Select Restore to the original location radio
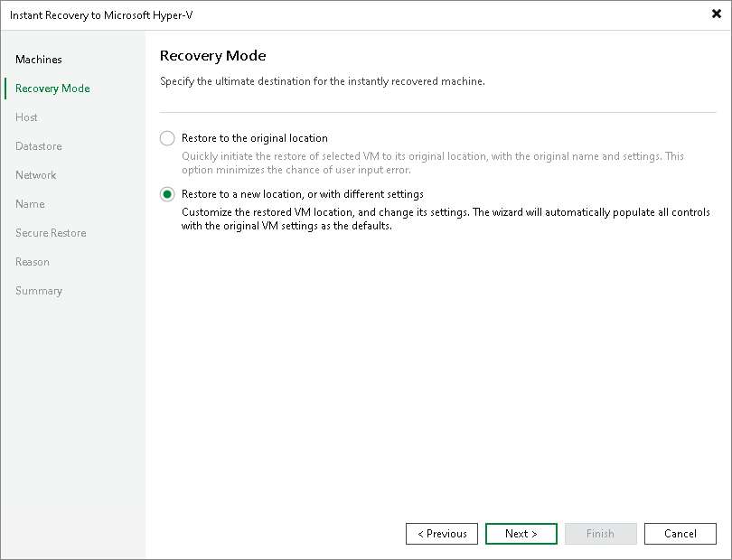Viewport: 732px width, 560px height. [x=167, y=138]
